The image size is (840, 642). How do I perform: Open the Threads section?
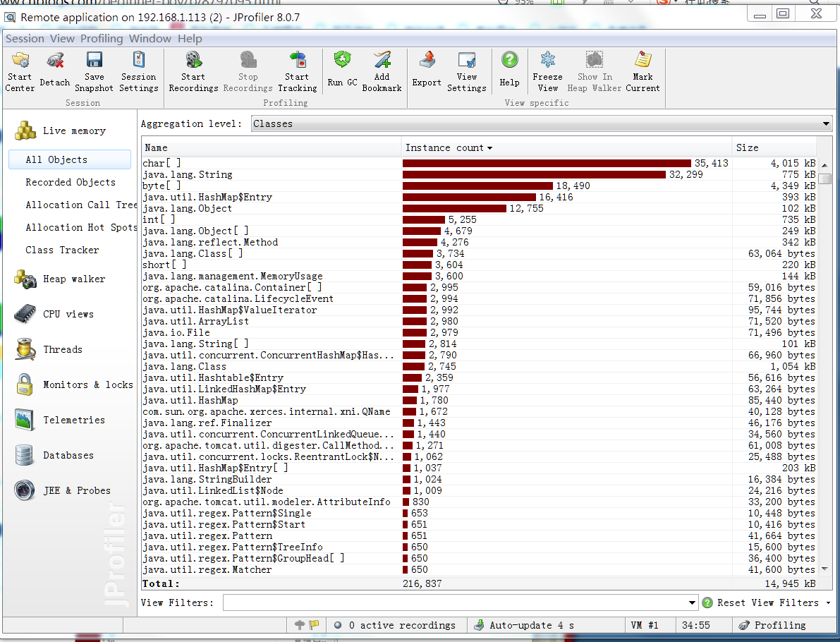pos(48,349)
